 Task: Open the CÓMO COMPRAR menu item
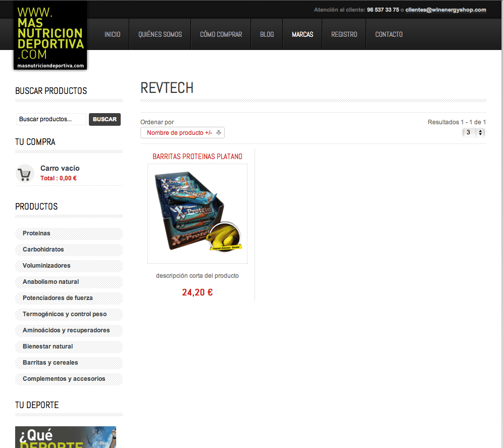tap(221, 34)
